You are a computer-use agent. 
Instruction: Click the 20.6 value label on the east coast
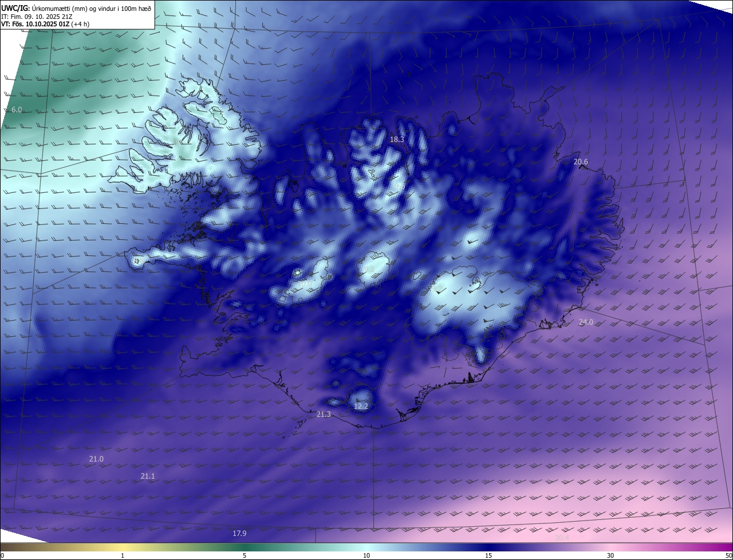tap(581, 162)
